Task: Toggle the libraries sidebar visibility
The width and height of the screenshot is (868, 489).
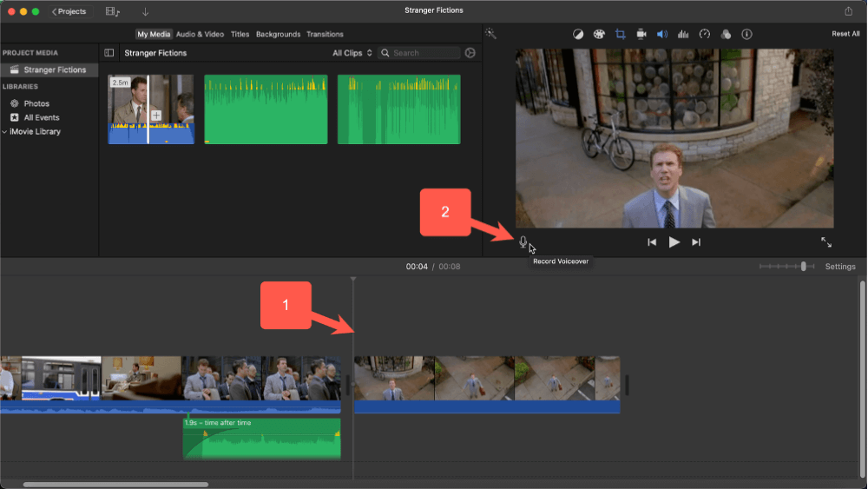Action: tap(109, 53)
